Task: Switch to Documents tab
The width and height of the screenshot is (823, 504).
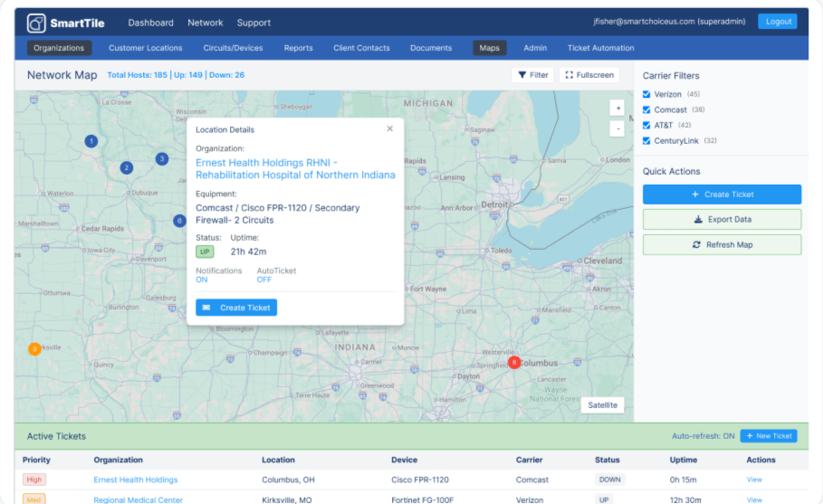Action: [x=431, y=48]
